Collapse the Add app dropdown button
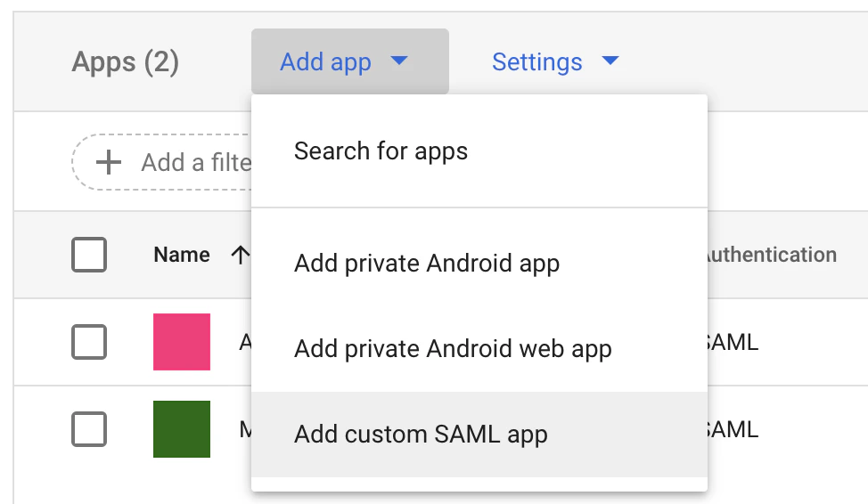This screenshot has height=504, width=868. (350, 61)
